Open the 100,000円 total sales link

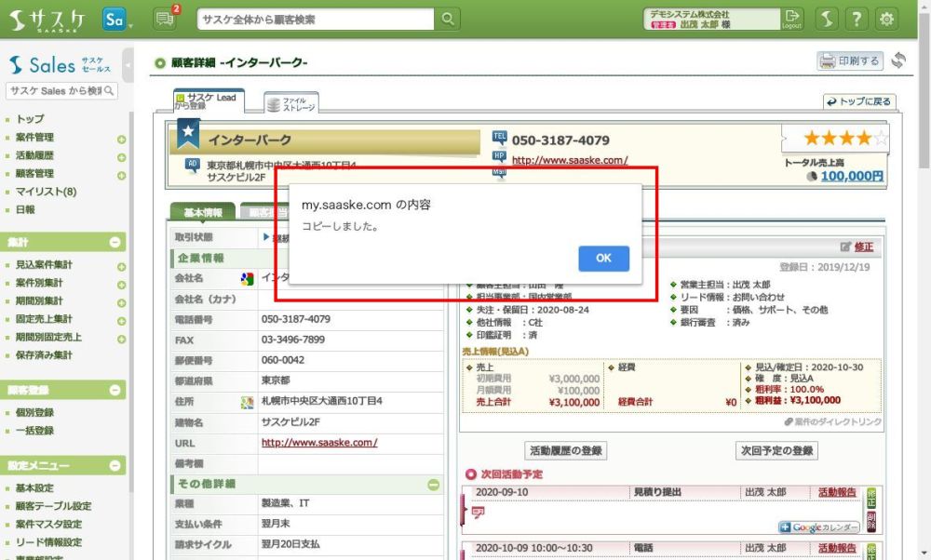pos(851,176)
